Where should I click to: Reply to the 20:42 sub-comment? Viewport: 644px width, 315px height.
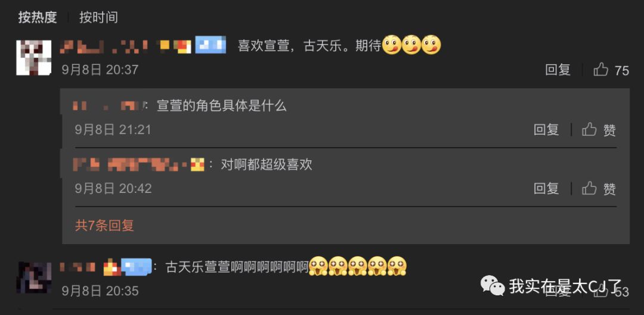pyautogui.click(x=546, y=188)
